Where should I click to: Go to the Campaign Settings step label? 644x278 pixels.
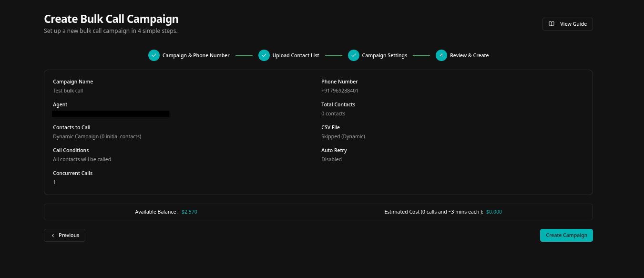pos(384,55)
